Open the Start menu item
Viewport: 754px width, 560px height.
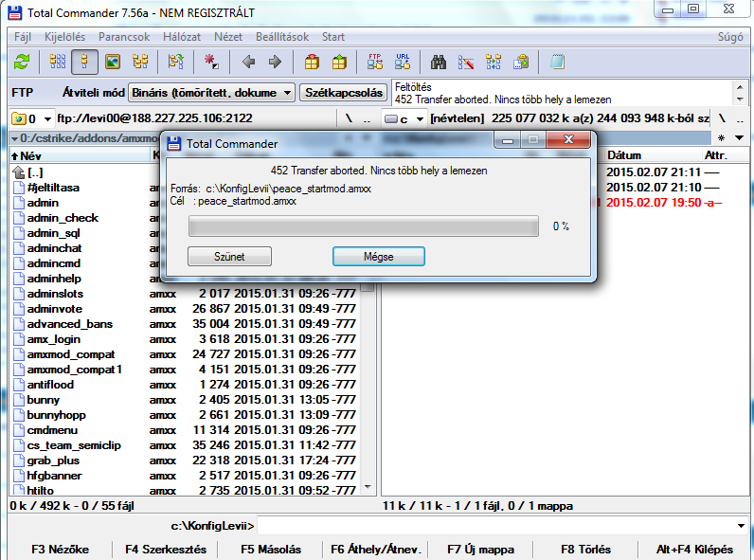click(x=333, y=37)
